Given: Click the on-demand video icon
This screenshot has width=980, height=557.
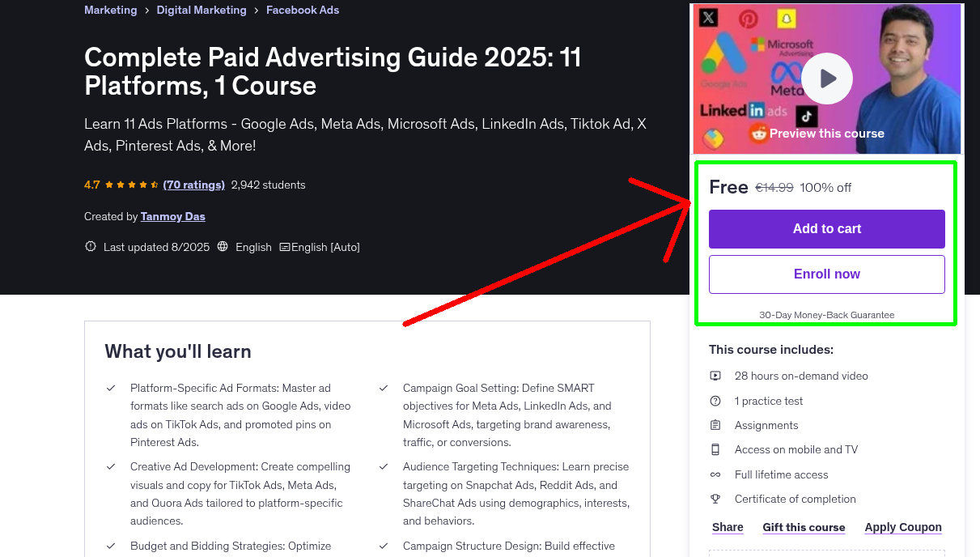Looking at the screenshot, I should pos(715,376).
